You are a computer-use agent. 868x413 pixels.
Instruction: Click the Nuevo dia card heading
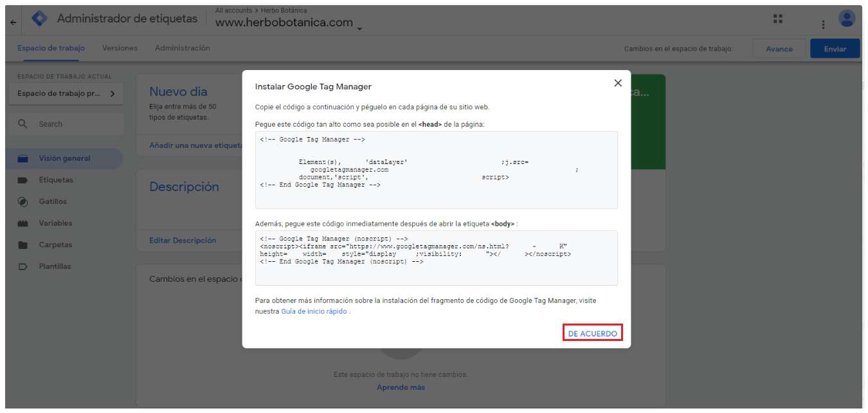tap(179, 92)
